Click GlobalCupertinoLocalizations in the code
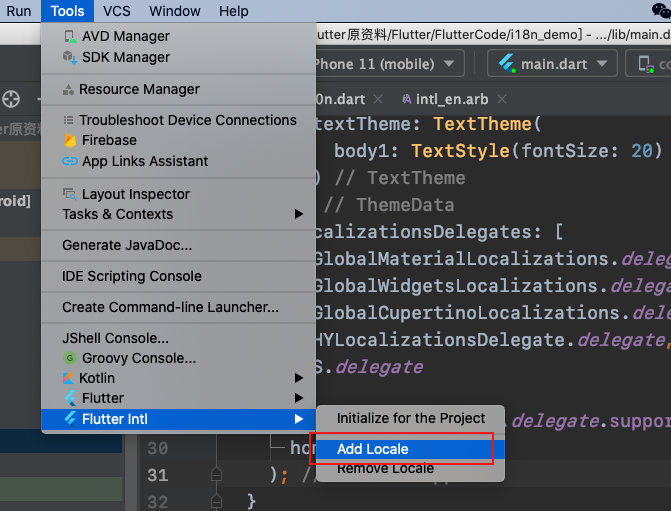Viewport: 671px width, 511px height. pos(468,313)
